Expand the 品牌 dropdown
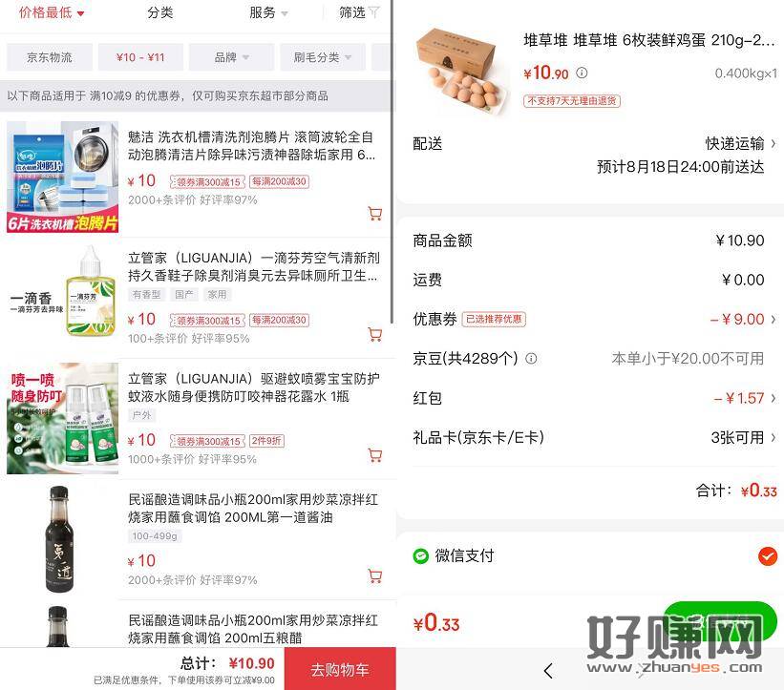Screen dimensions: 784x690 tap(231, 57)
